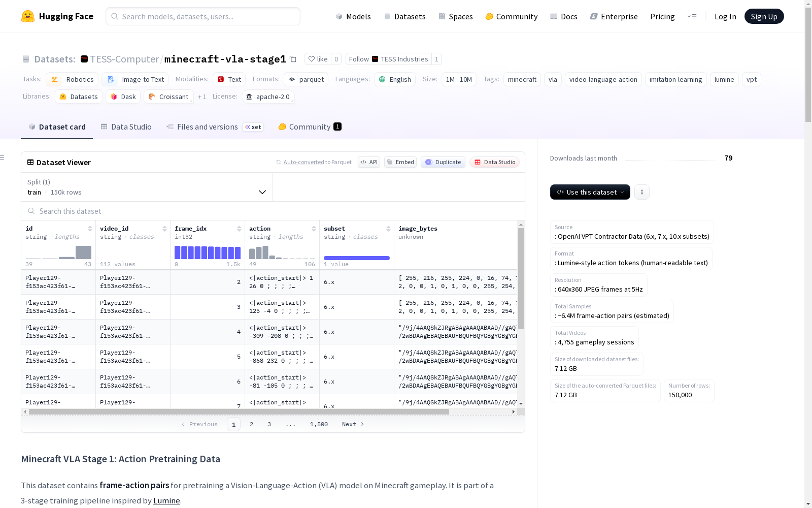
Task: Click the table's scroll-down arrow
Action: (x=521, y=404)
